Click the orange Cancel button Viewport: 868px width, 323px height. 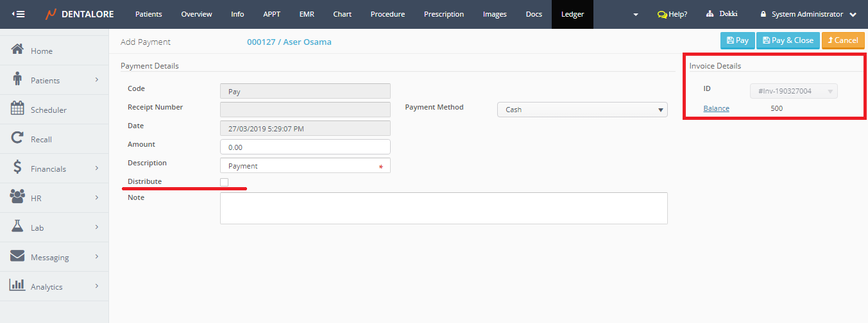(842, 40)
